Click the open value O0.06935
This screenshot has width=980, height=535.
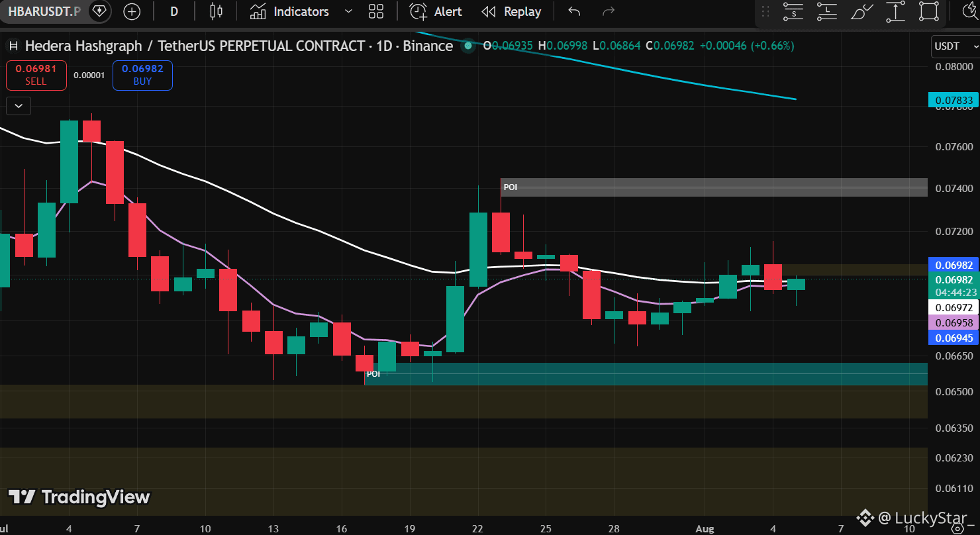[x=508, y=46]
